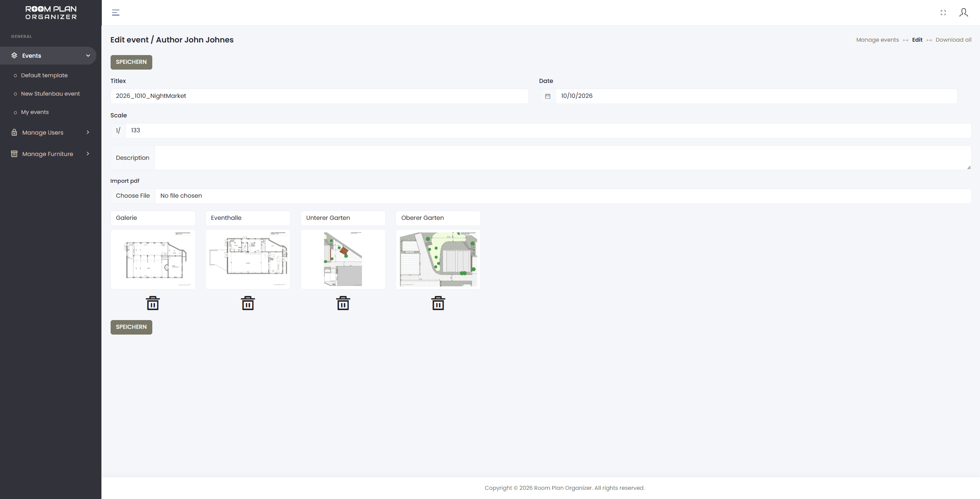This screenshot has width=980, height=499.
Task: Edit the Eventhalle plan name field
Action: pyautogui.click(x=248, y=218)
